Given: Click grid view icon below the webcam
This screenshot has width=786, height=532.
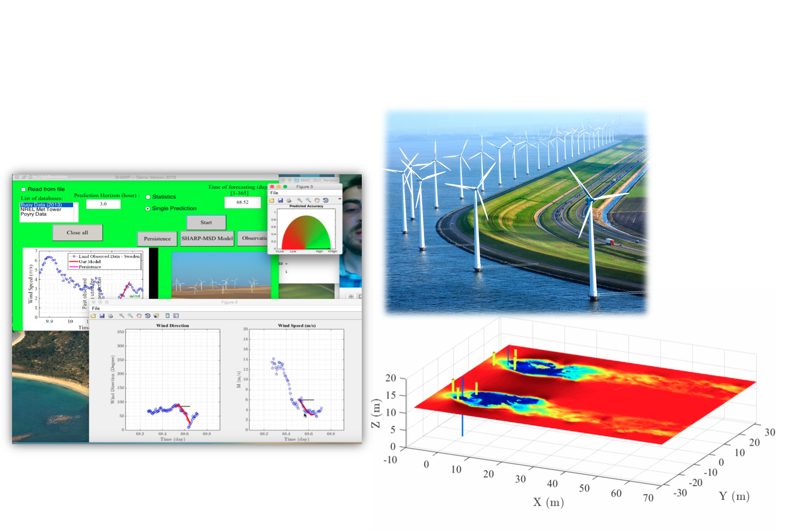Looking at the screenshot, I should [351, 296].
